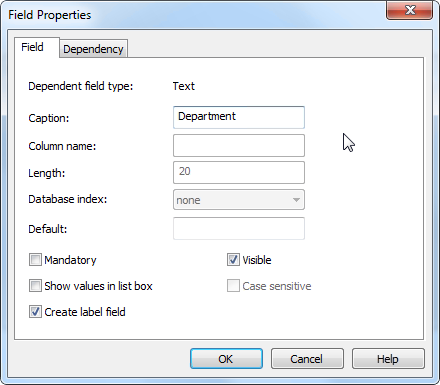Click the Length field showing 20
Viewport: 440px width, 385px height.
[239, 172]
